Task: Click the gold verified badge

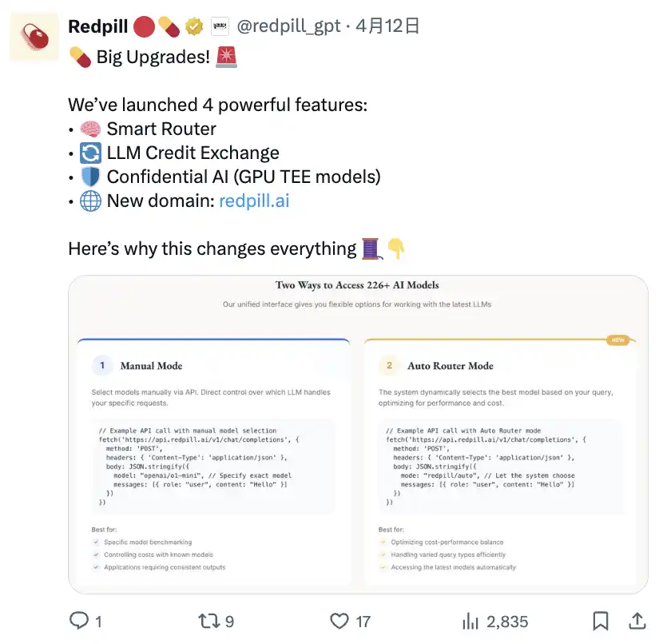Action: point(194,26)
